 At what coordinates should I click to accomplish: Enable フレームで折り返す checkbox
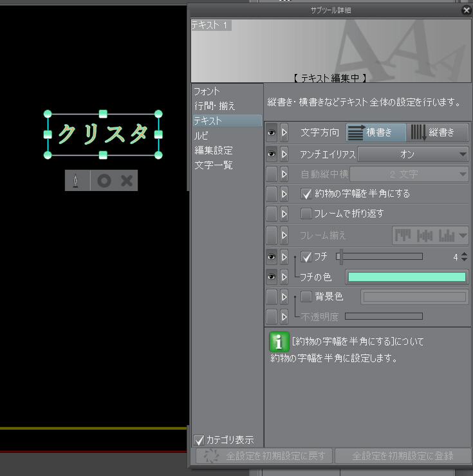[307, 213]
